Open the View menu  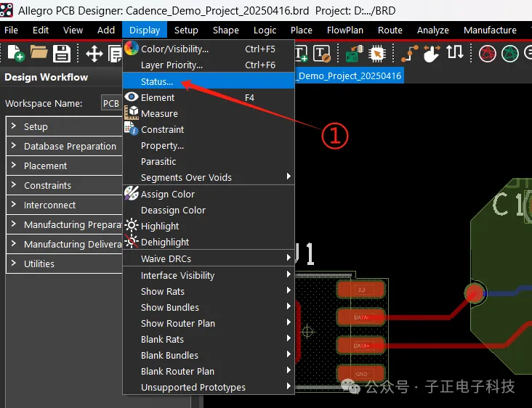(x=73, y=30)
